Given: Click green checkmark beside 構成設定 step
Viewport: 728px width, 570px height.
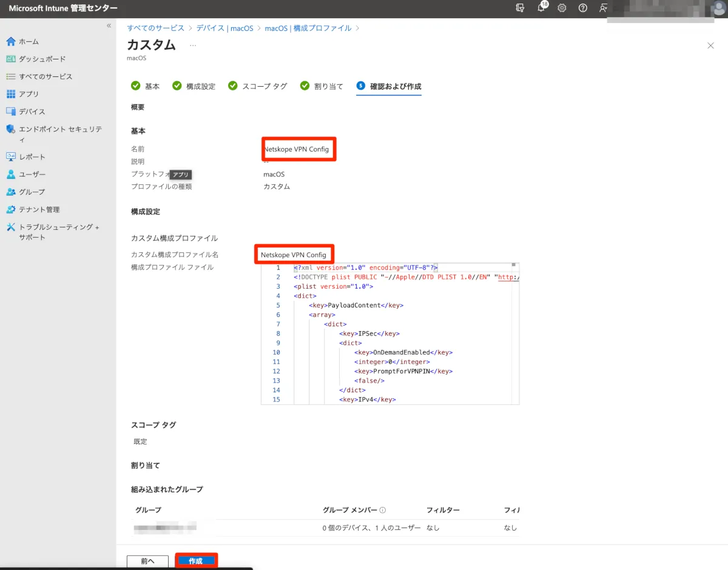Looking at the screenshot, I should [177, 85].
